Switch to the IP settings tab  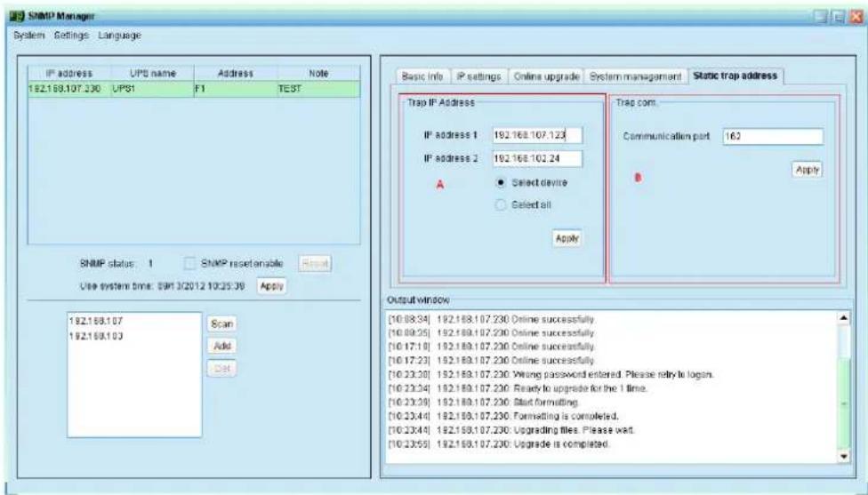pos(478,76)
